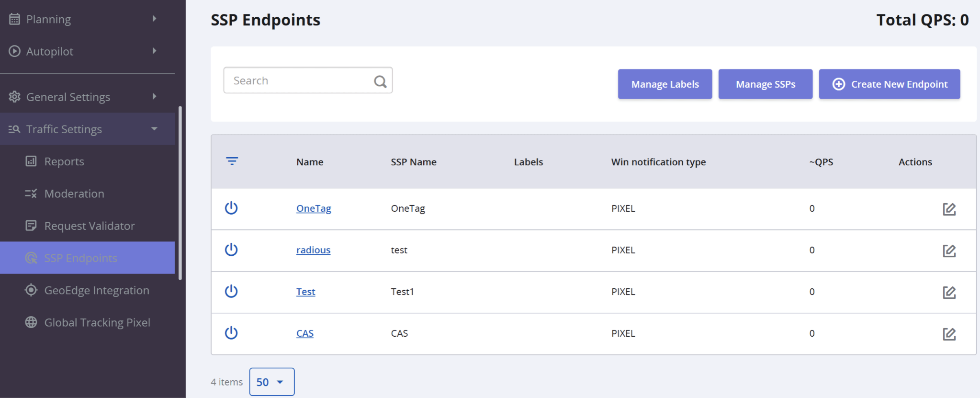Click Manage SSPs button

tap(766, 84)
